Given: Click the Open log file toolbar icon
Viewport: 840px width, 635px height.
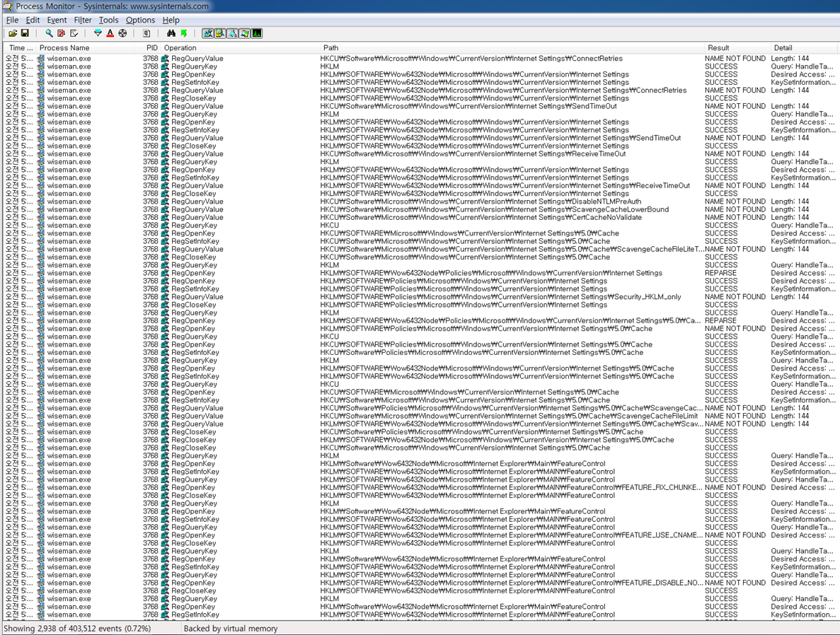Looking at the screenshot, I should point(13,33).
